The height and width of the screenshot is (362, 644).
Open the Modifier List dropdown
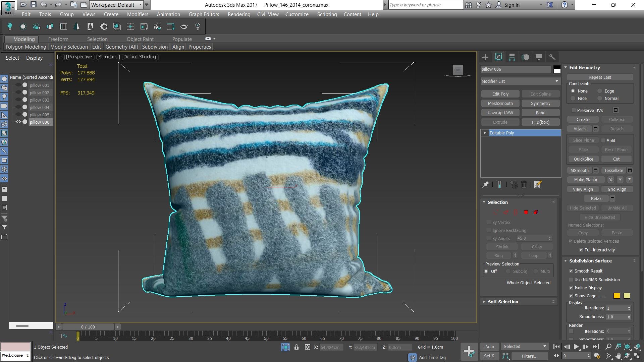click(520, 81)
